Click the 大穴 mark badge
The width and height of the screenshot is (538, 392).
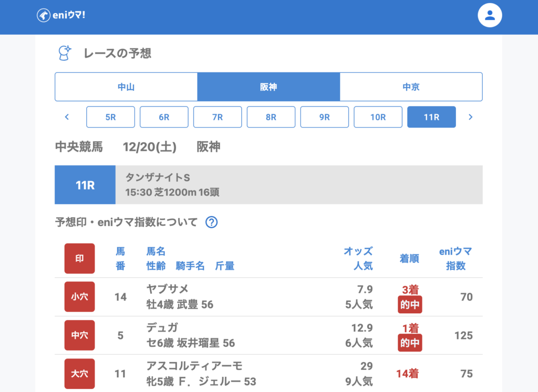point(79,374)
